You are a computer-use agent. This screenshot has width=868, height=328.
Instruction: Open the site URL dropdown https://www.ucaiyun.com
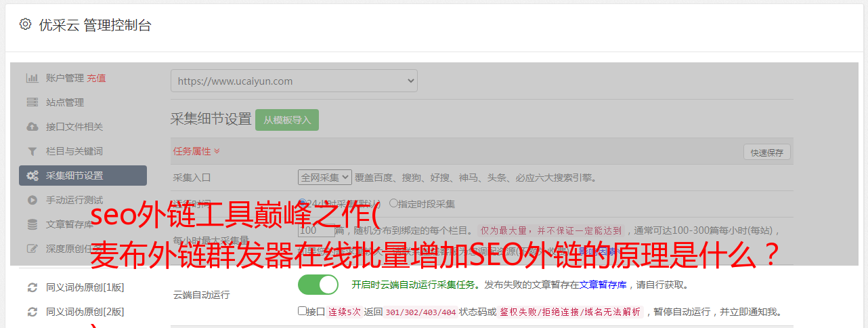294,81
